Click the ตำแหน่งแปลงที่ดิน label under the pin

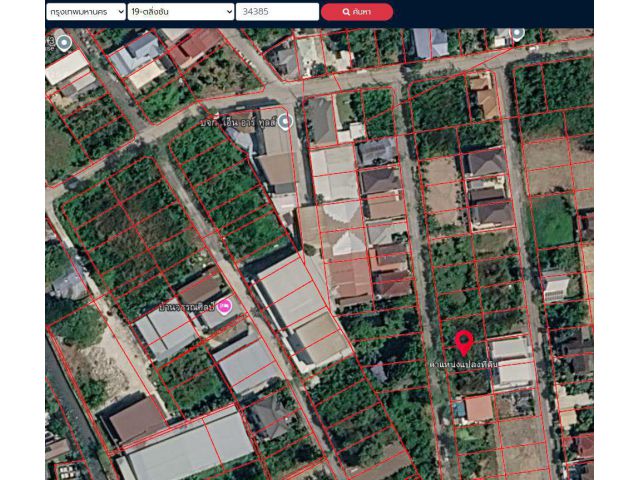[x=464, y=364]
